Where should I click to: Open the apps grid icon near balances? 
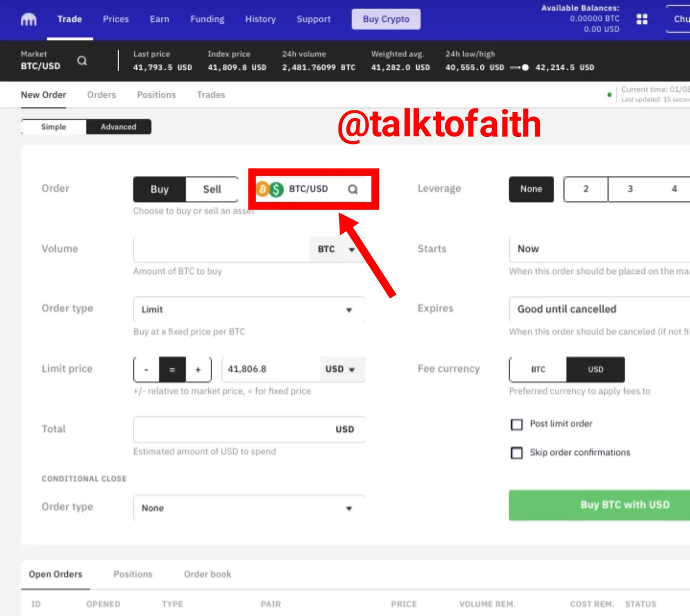point(642,19)
